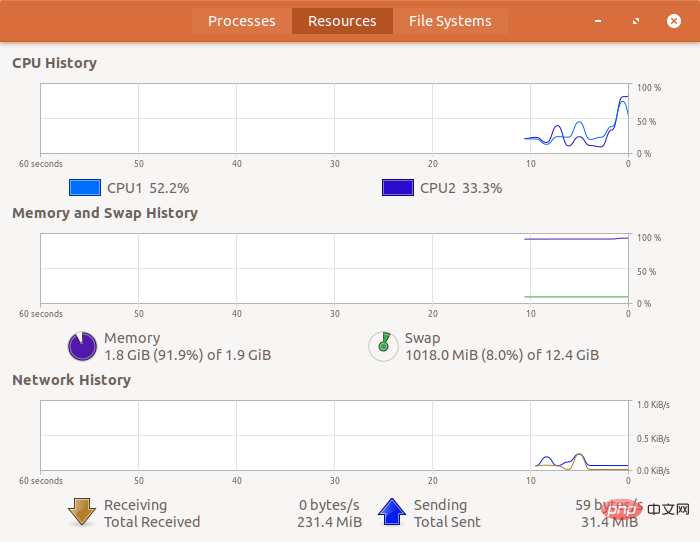Select the Resources tab
Viewport: 700px width, 542px height.
click(342, 21)
